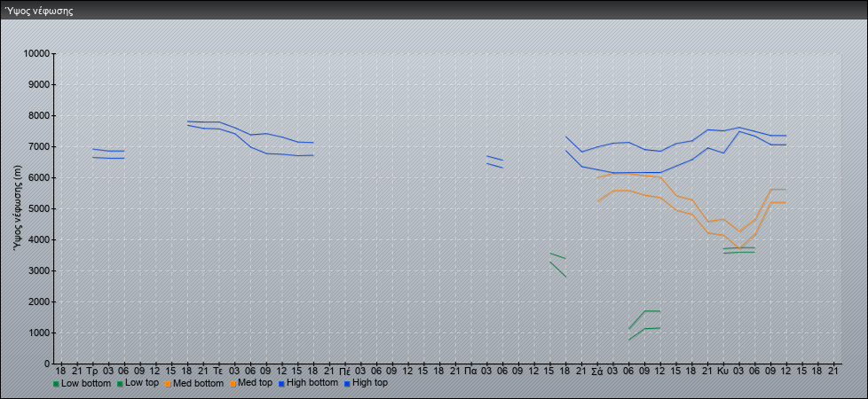Click the 8000 label on the y-axis
868x399 pixels.
[38, 115]
